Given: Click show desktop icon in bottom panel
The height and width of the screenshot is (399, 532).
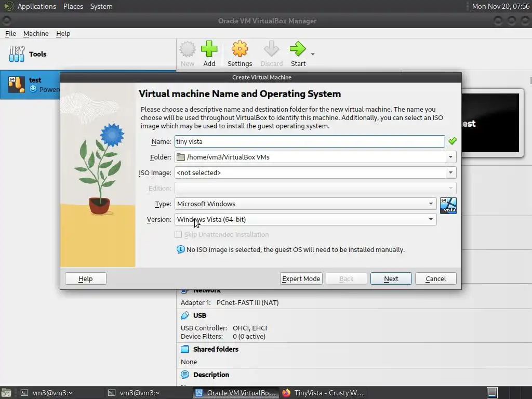Looking at the screenshot, I should pos(6,393).
